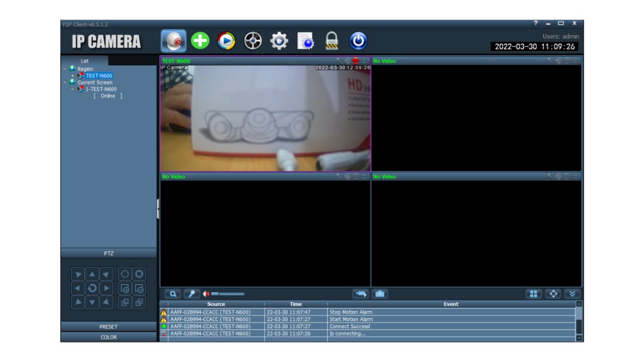Collapse the event log with double chevron
This screenshot has height=362, width=644.
(572, 294)
